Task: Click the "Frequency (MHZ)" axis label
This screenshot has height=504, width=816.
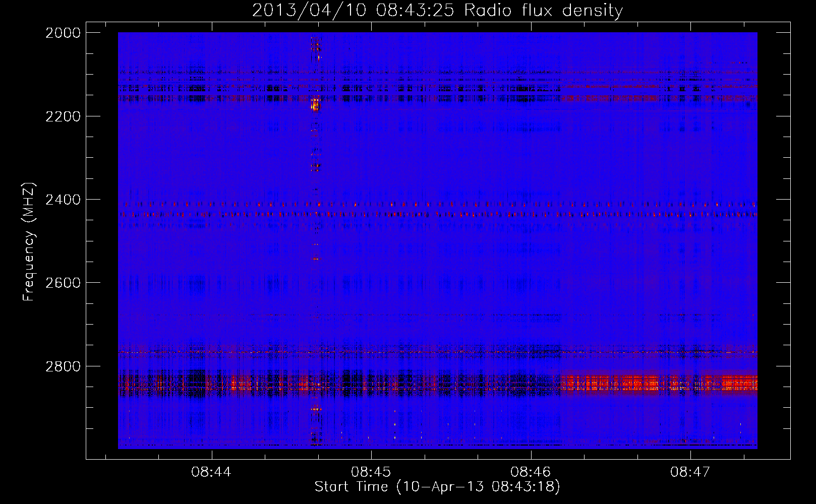Action: coord(29,242)
